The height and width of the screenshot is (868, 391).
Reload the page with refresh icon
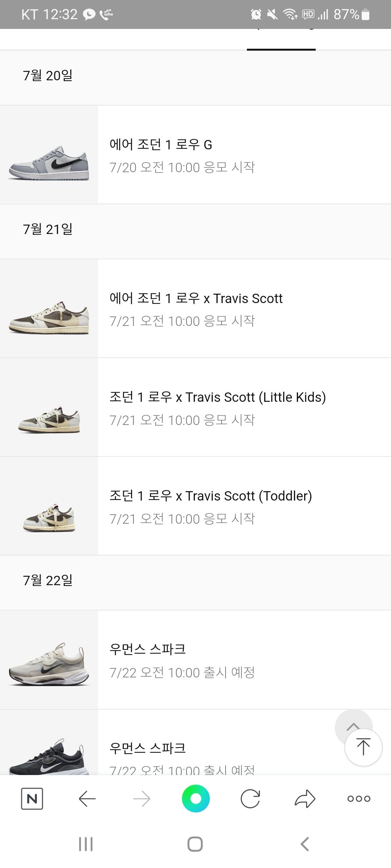tap(250, 799)
